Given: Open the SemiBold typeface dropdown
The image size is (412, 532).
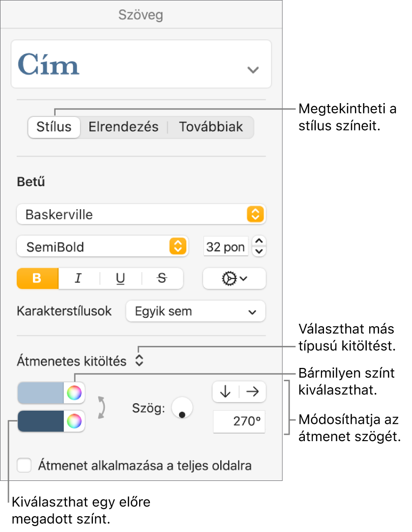Looking at the screenshot, I should (x=102, y=247).
